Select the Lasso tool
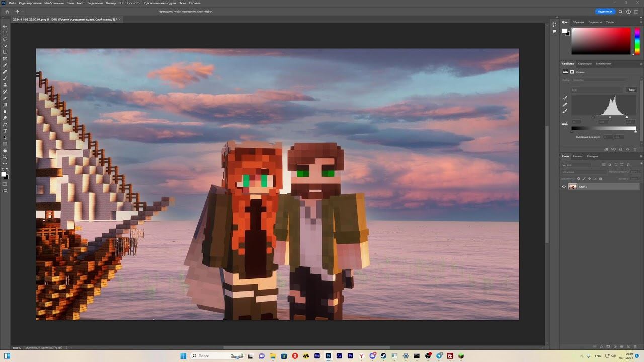Viewport: 644px width, 362px height. pyautogui.click(x=5, y=39)
